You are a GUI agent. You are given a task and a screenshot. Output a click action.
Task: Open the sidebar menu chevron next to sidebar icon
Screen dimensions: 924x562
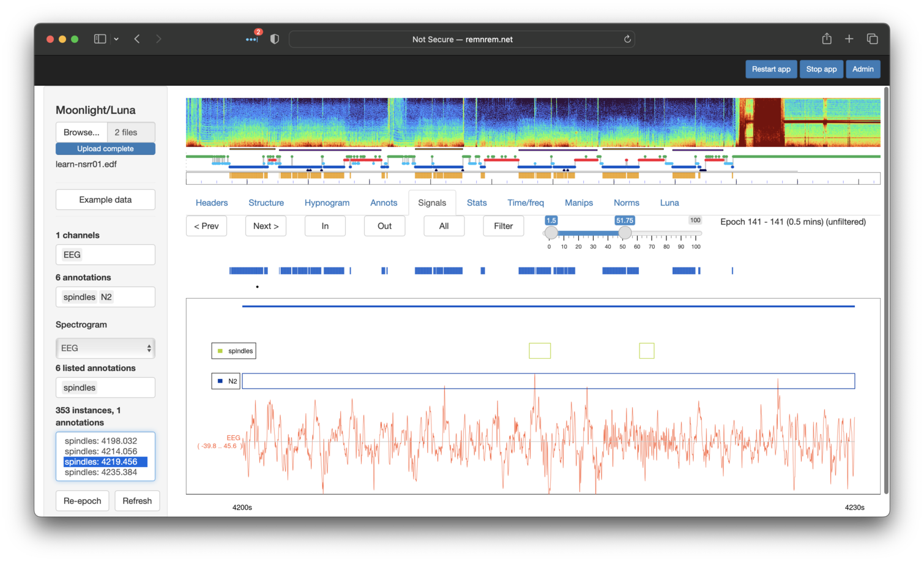pos(116,39)
